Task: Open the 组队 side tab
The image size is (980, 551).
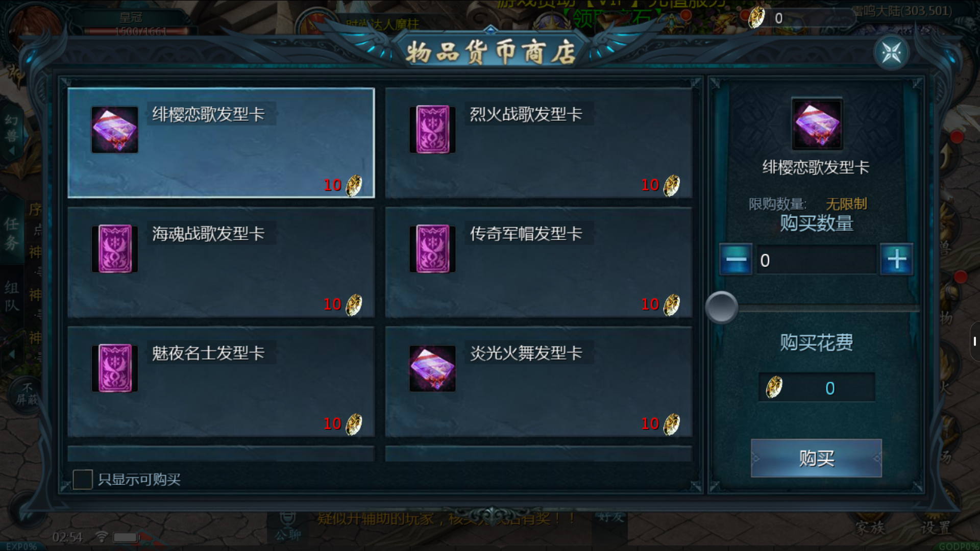Action: [x=12, y=296]
